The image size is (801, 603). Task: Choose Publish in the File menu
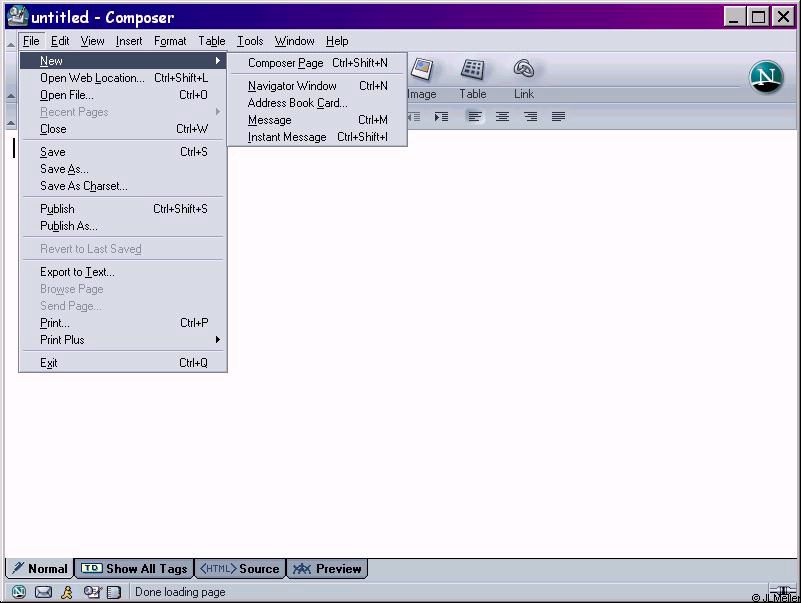123,209
